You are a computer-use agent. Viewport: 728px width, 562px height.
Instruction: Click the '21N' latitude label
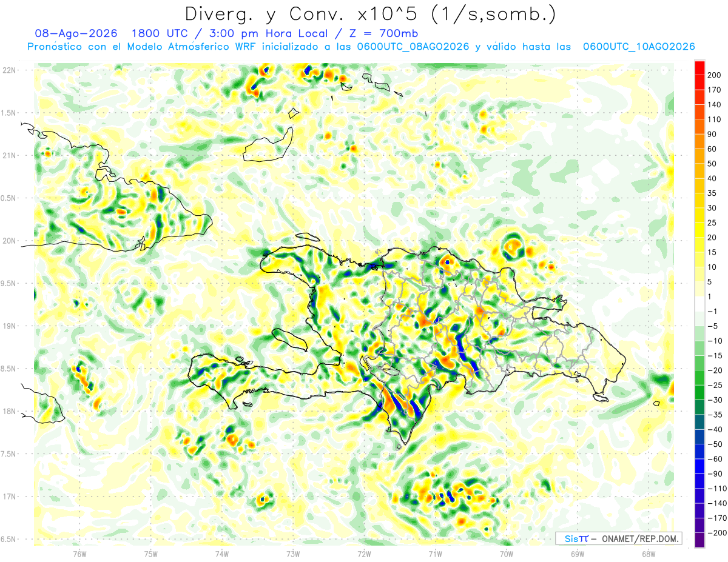pos(9,156)
